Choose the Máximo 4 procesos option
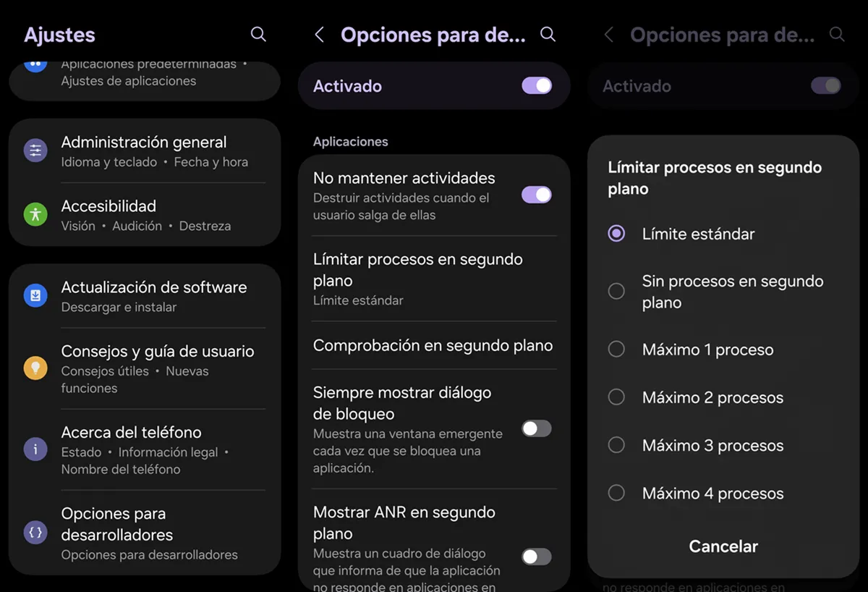868x592 pixels. [x=616, y=493]
